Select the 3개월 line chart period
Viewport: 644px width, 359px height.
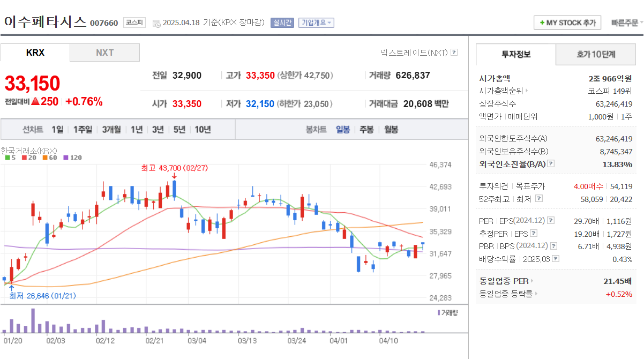[111, 130]
